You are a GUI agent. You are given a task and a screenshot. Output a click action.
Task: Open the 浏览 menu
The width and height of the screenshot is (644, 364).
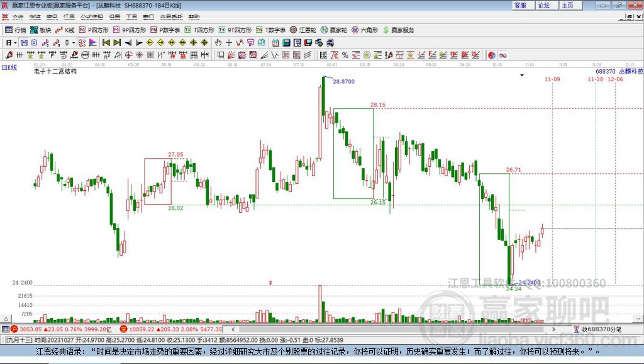coord(35,17)
